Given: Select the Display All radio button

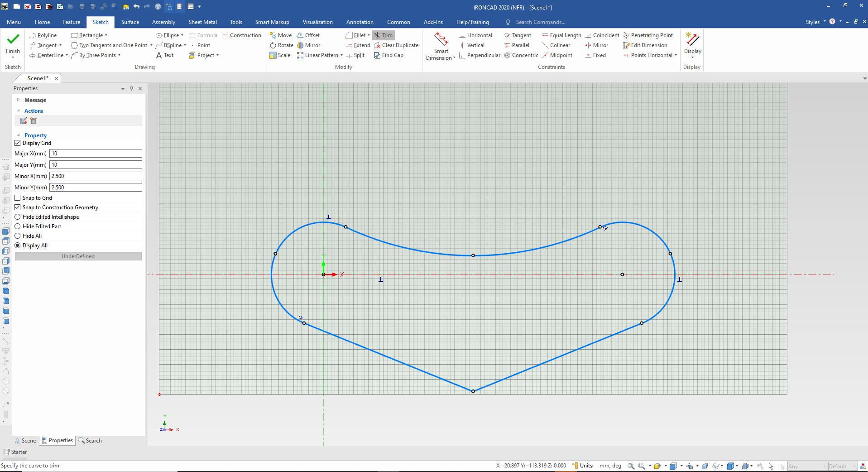Looking at the screenshot, I should pyautogui.click(x=18, y=246).
